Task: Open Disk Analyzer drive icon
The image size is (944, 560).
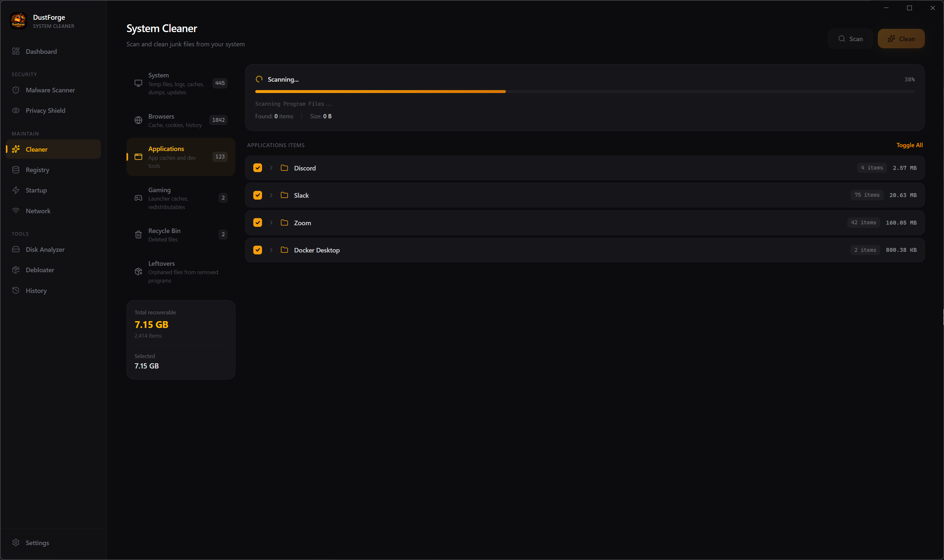Action: (x=16, y=250)
